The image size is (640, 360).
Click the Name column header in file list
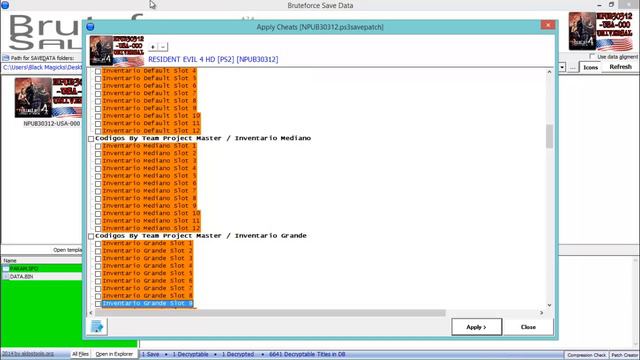click(10, 260)
